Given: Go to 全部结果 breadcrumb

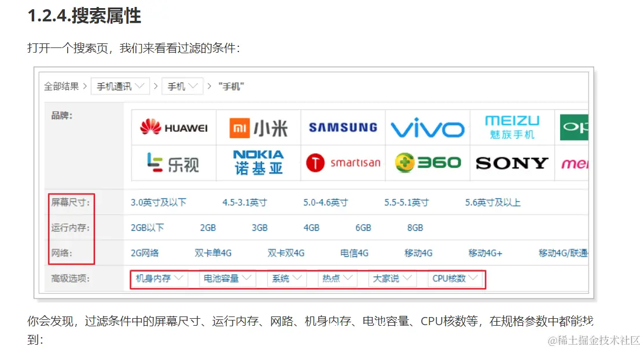Looking at the screenshot, I should [61, 86].
